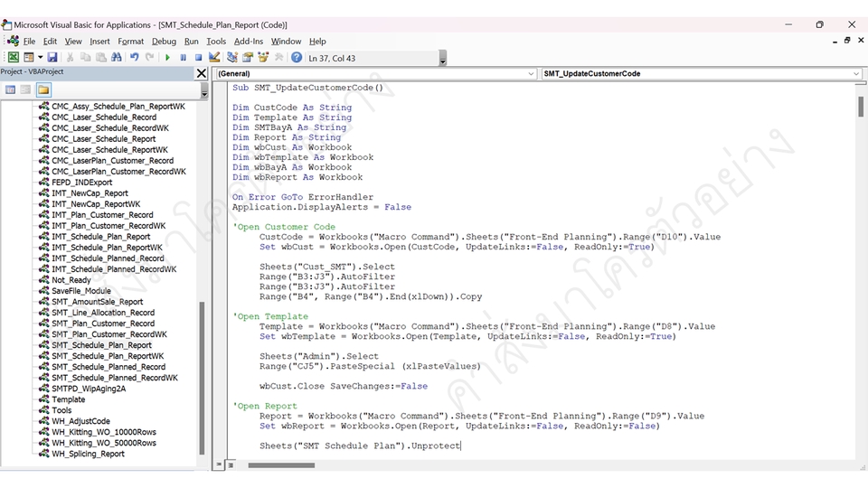Restore the inner code window

(x=847, y=41)
